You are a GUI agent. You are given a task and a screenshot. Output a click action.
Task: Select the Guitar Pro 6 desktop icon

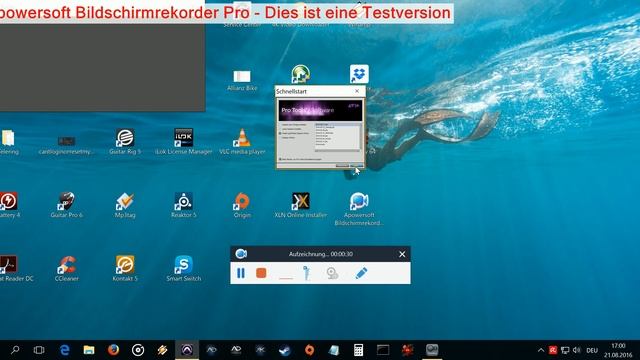[x=66, y=205]
